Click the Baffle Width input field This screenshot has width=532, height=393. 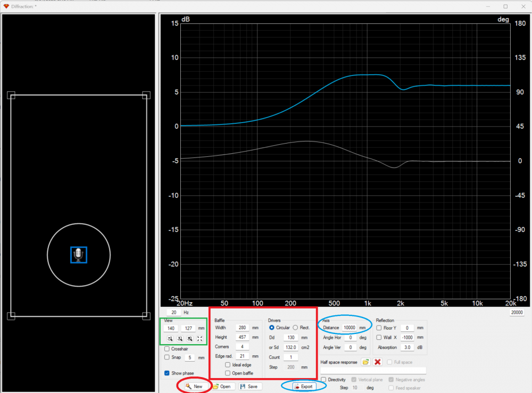coord(242,328)
